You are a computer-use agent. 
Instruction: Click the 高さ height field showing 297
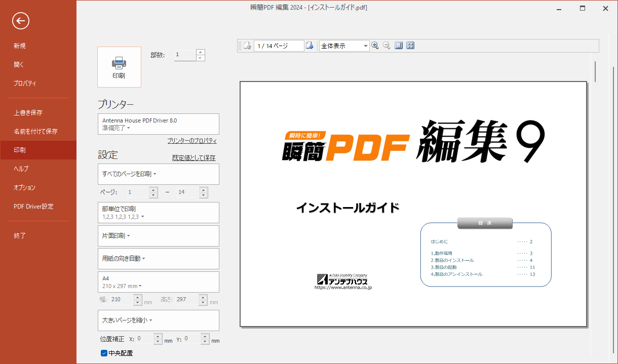[187, 300]
